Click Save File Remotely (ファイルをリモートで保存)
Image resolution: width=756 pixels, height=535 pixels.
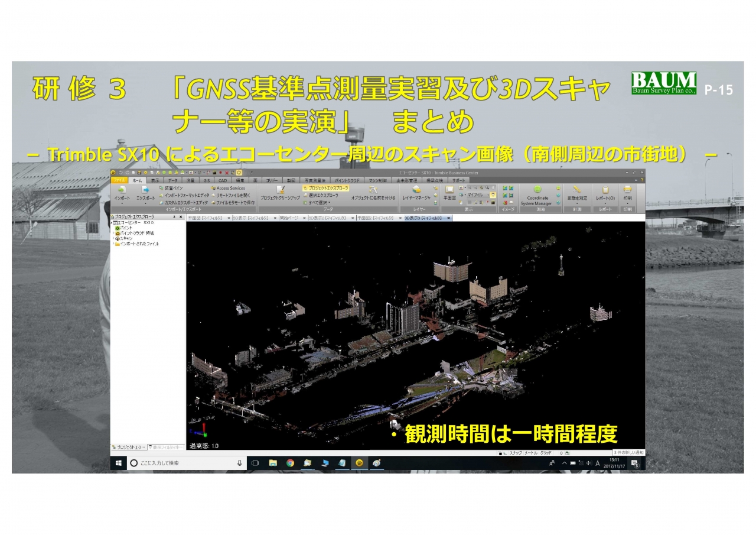233,202
